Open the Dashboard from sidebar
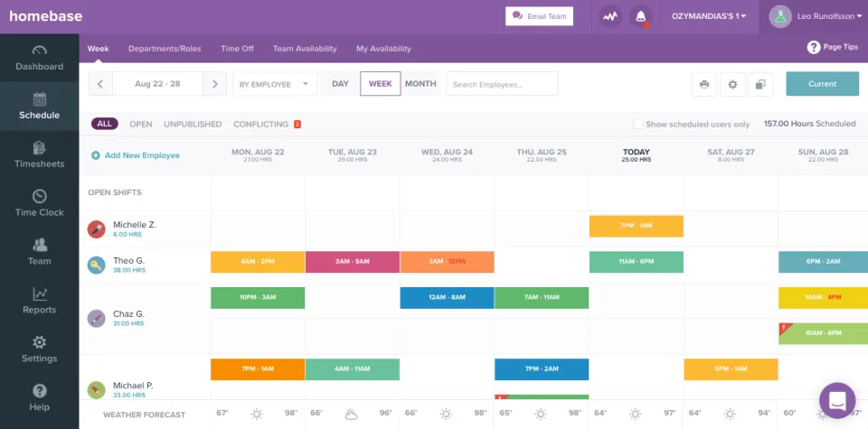The image size is (868, 429). [39, 58]
